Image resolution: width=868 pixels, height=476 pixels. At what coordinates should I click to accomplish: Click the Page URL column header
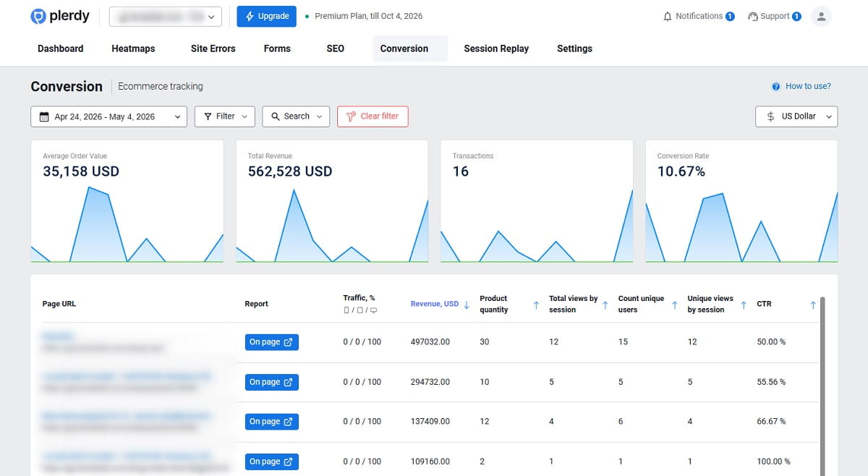click(59, 304)
